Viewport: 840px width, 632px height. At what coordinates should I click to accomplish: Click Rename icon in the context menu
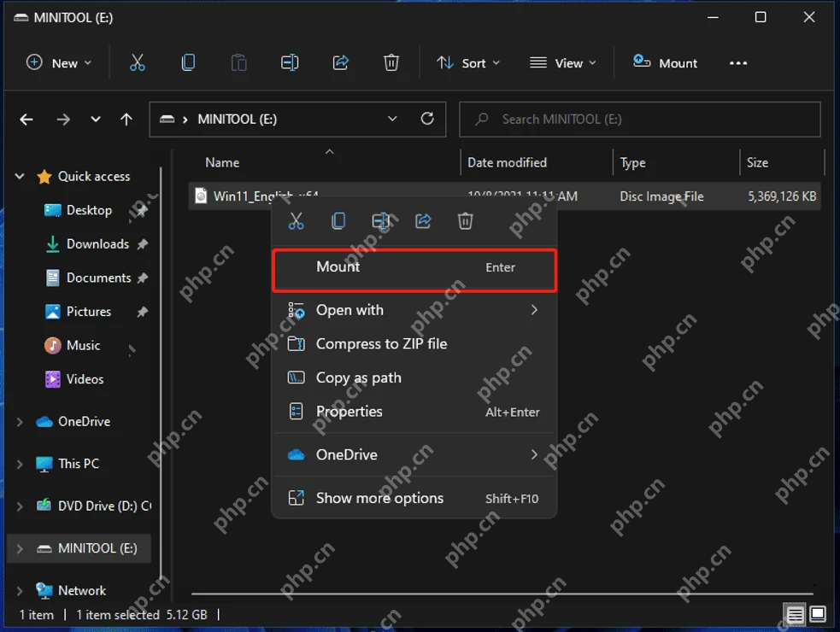click(381, 220)
